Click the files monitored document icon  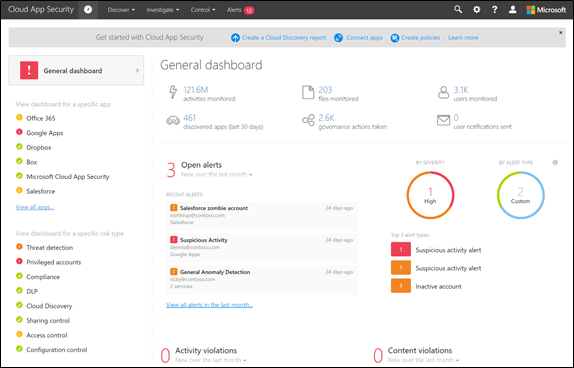pyautogui.click(x=308, y=92)
